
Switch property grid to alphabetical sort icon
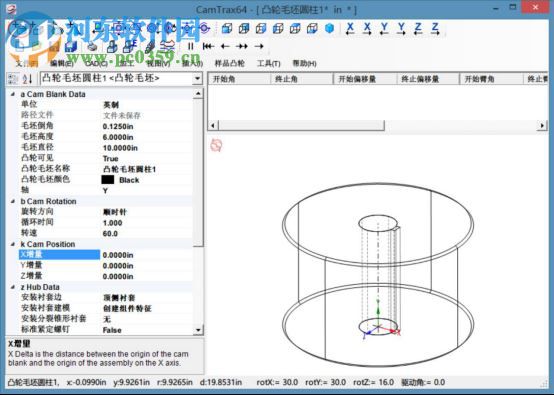28,78
